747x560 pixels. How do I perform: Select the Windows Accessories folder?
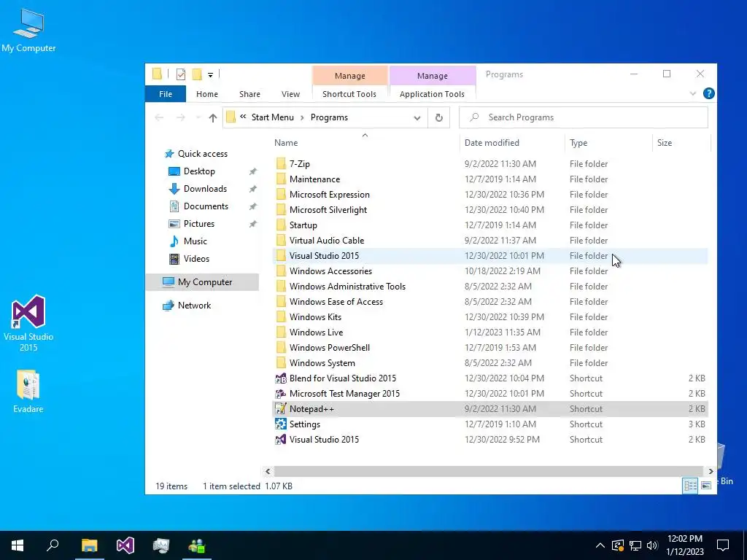coord(489,271)
